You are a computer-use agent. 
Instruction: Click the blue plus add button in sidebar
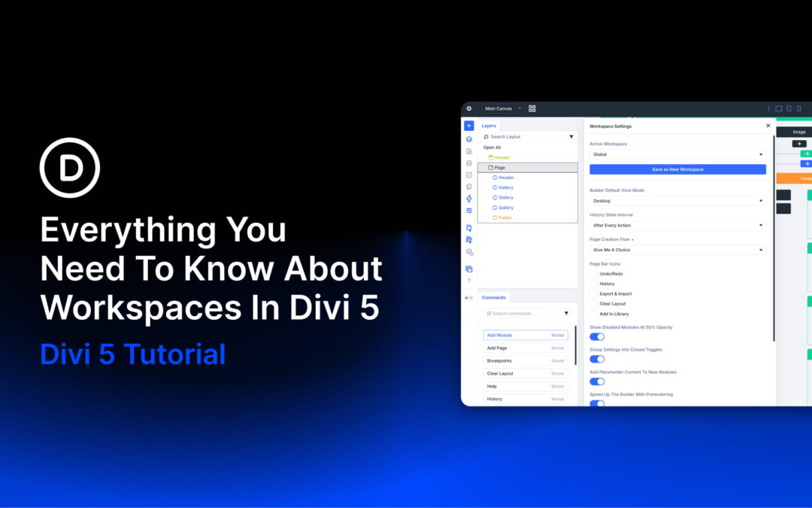[x=468, y=126]
